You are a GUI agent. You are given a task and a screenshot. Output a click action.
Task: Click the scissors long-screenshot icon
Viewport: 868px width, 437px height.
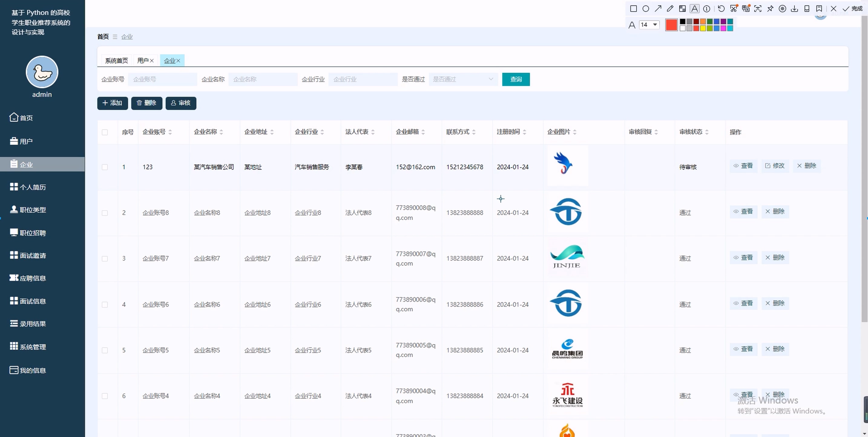pyautogui.click(x=734, y=9)
